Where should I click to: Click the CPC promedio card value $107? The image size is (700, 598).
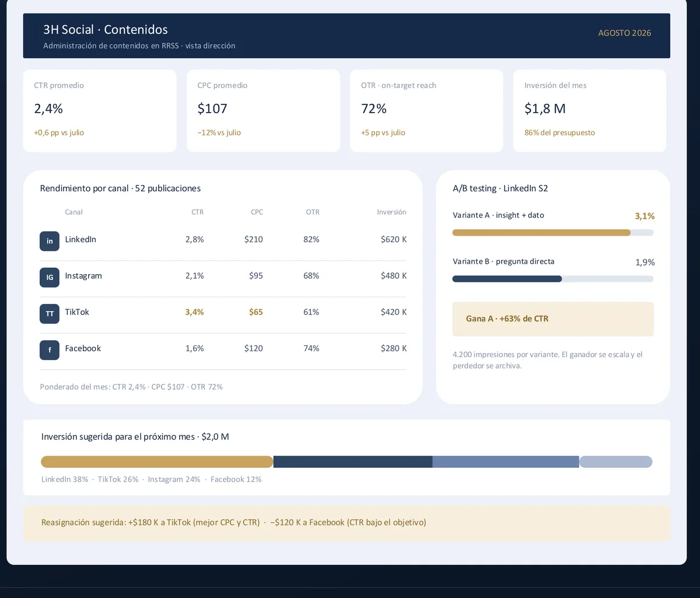pyautogui.click(x=212, y=109)
